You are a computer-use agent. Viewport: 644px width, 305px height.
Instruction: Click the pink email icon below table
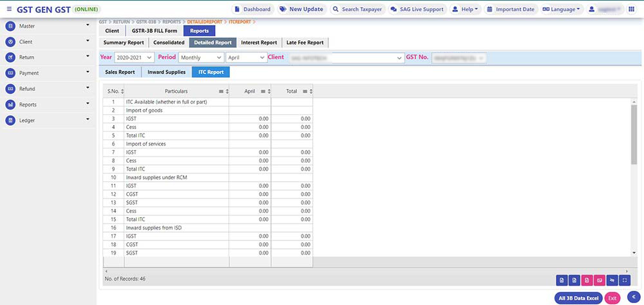599,280
